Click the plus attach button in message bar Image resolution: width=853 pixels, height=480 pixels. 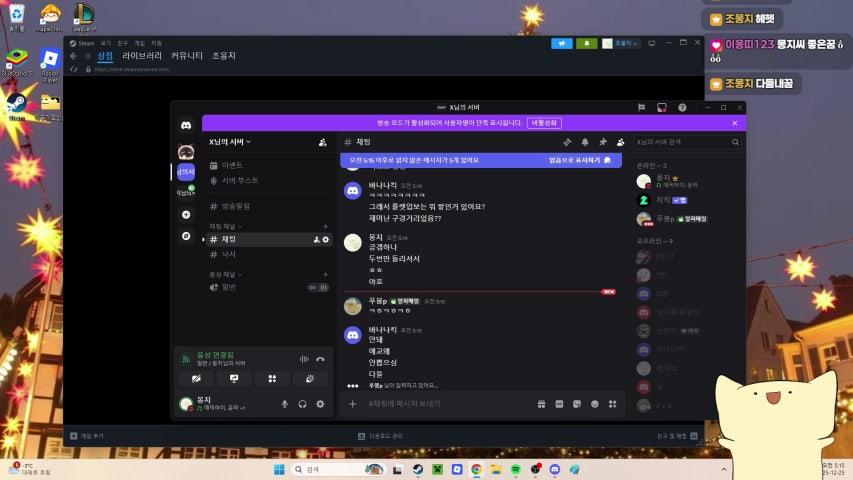click(x=353, y=404)
